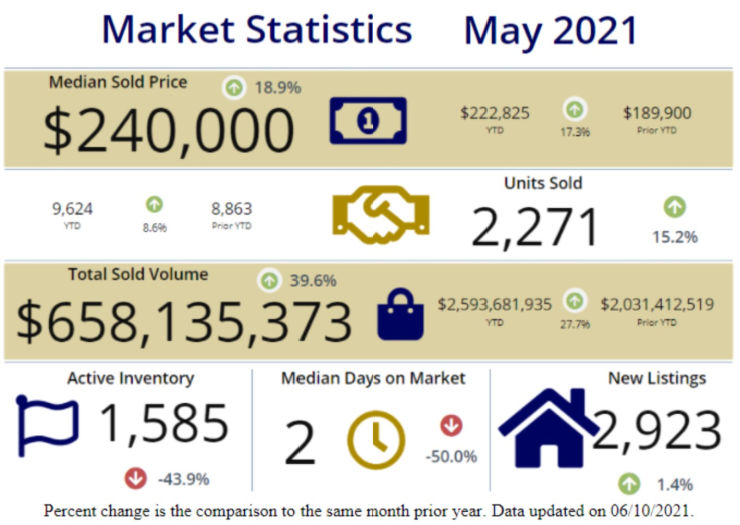
Task: Click red down arrow beside -50.0%
Action: 451,426
